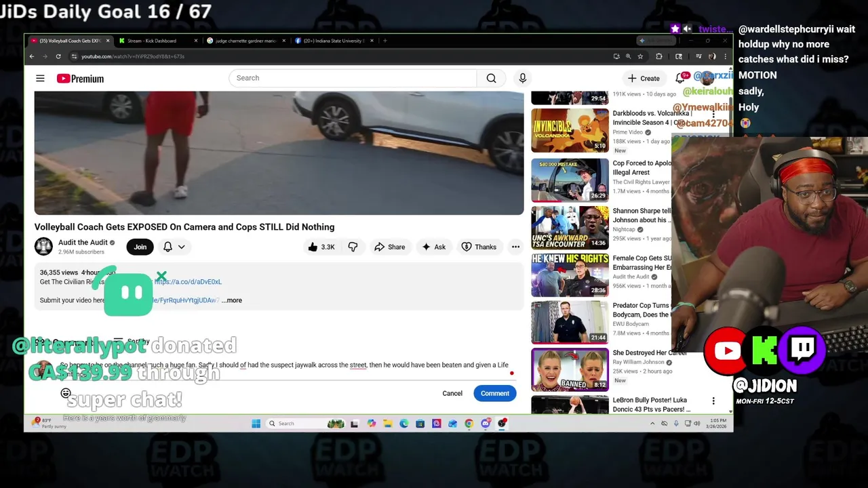Post the comment with Comment button
Image resolution: width=868 pixels, height=488 pixels.
tap(495, 393)
